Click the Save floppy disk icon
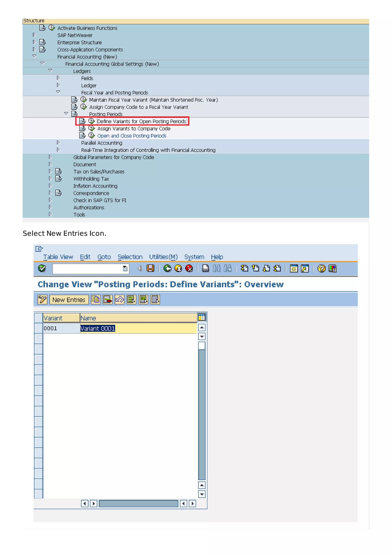Image resolution: width=392 pixels, height=555 pixels. pyautogui.click(x=150, y=268)
